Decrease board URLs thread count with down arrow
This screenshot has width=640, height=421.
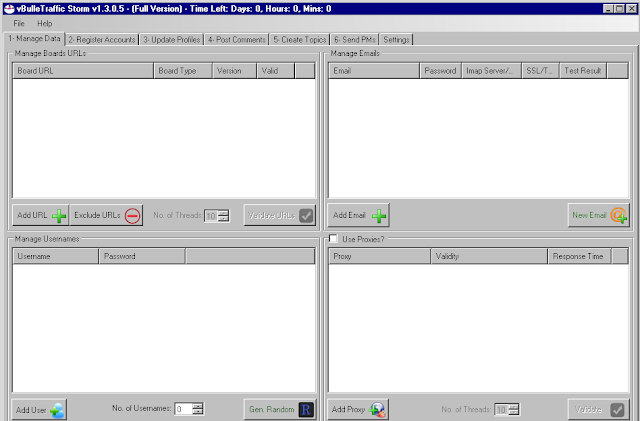pos(223,218)
